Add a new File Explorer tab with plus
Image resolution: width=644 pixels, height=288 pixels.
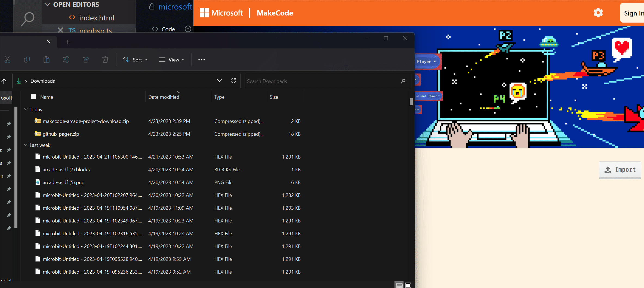[68, 42]
